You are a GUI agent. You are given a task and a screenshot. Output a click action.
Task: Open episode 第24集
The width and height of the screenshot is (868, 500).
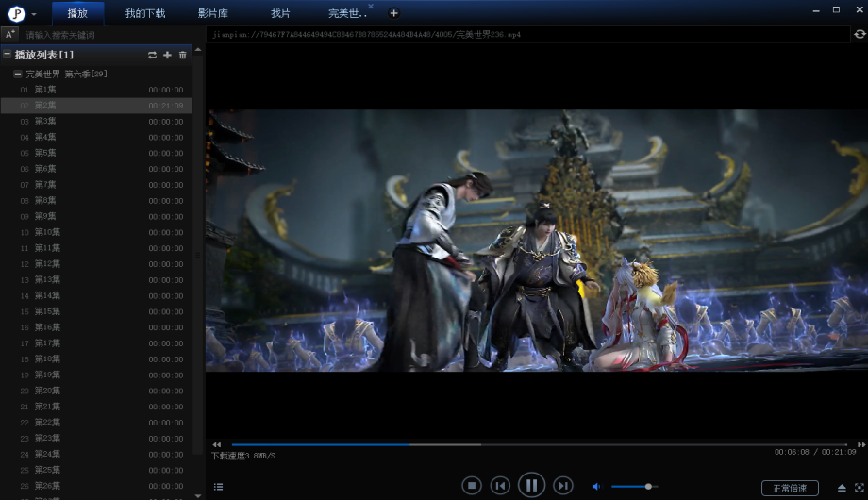click(96, 455)
